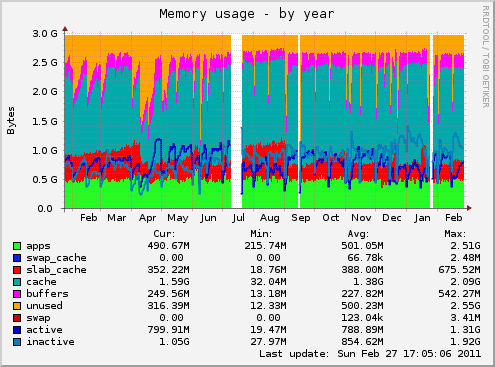The image size is (495, 367).
Task: Click slab_cache minimum value 18.76M
Action: point(268,270)
